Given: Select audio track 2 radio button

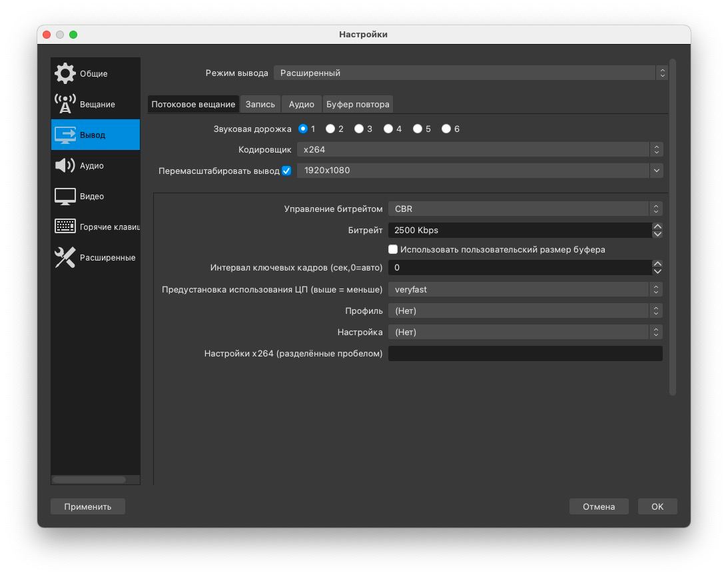Looking at the screenshot, I should tap(330, 129).
